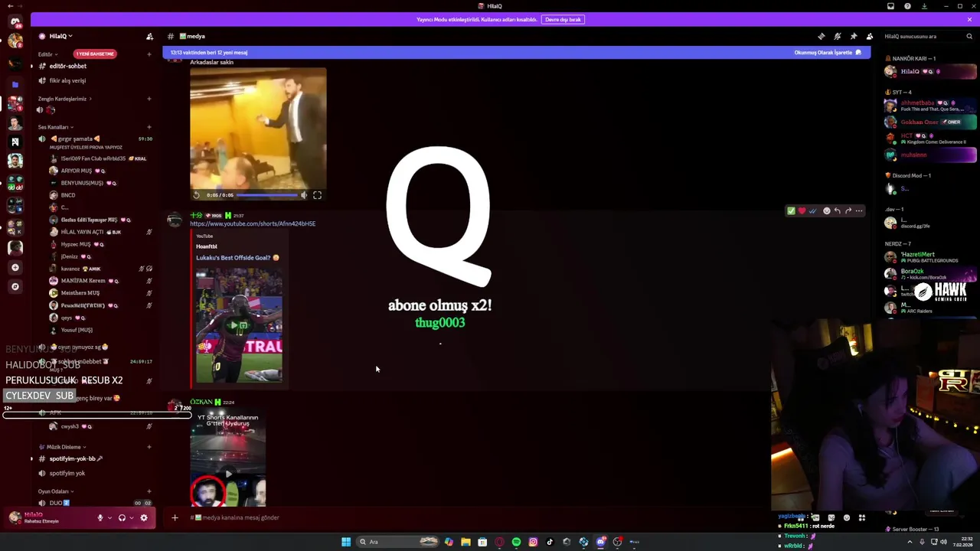This screenshot has height=551, width=980.
Task: Open Spotify from taskbar
Action: click(516, 542)
